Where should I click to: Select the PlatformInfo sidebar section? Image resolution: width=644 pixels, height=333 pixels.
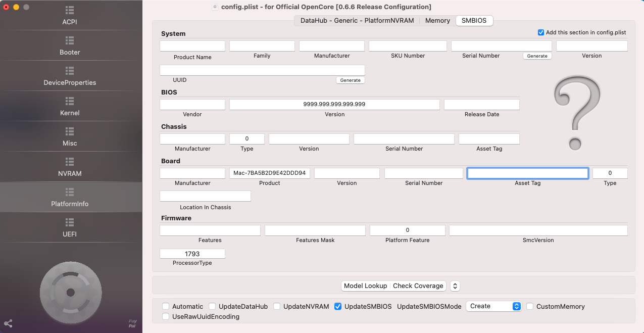(x=71, y=197)
